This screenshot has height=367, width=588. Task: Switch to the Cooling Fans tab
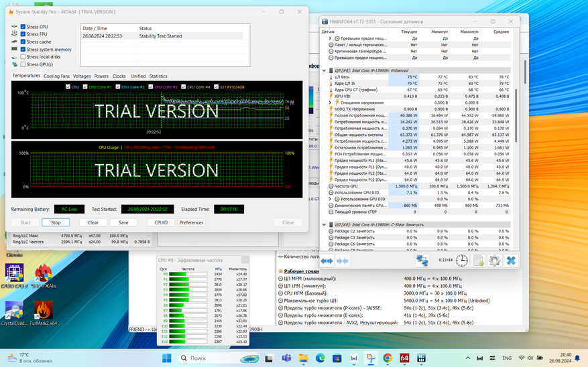coord(56,76)
